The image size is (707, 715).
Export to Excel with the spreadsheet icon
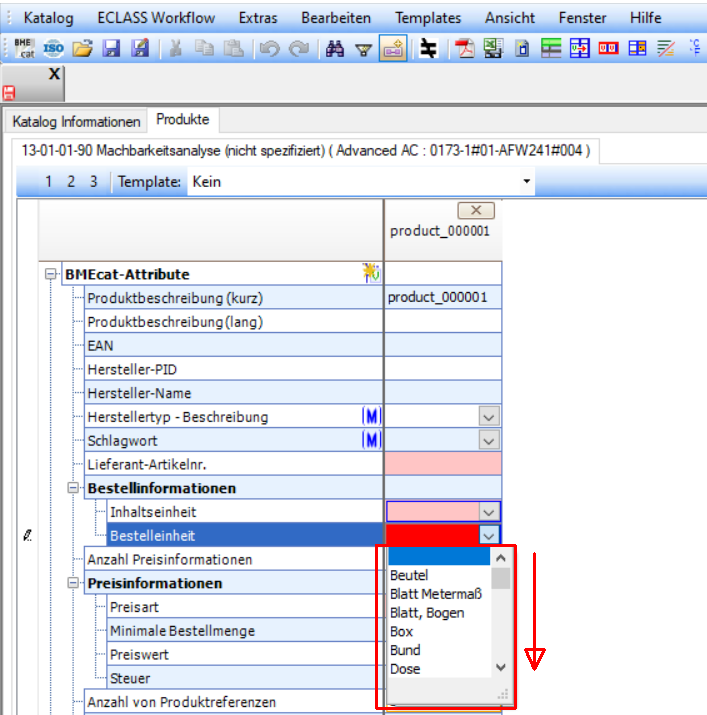click(x=493, y=48)
